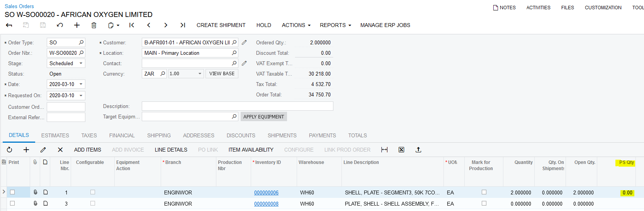Expand the Actions menu
Screen dimensions: 644x211
pos(296,25)
